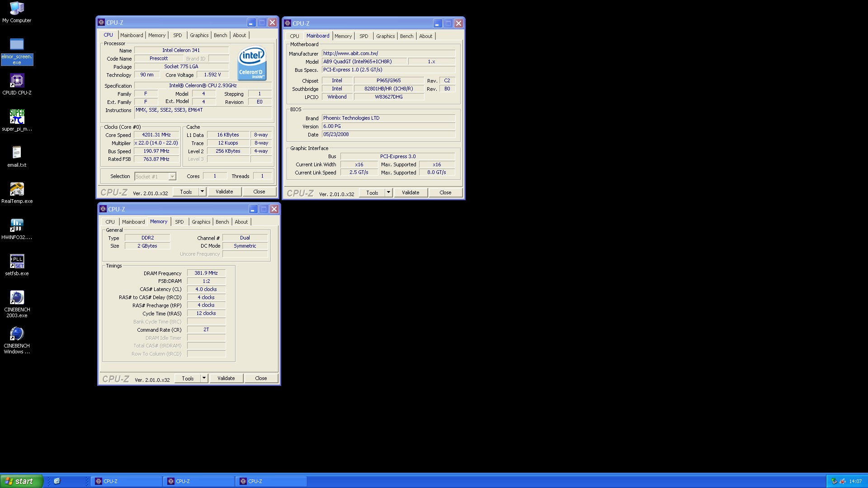
Task: Click title bar icon of Memory window
Action: [103, 209]
